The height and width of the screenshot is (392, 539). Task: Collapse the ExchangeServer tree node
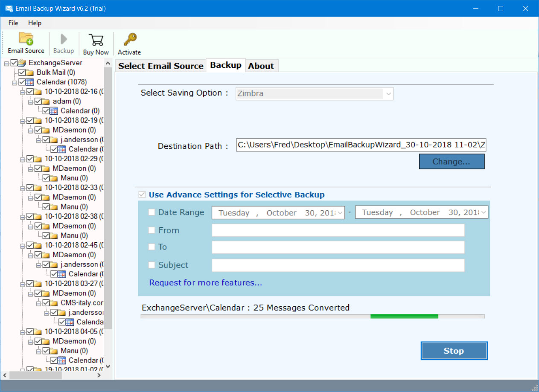pyautogui.click(x=6, y=63)
